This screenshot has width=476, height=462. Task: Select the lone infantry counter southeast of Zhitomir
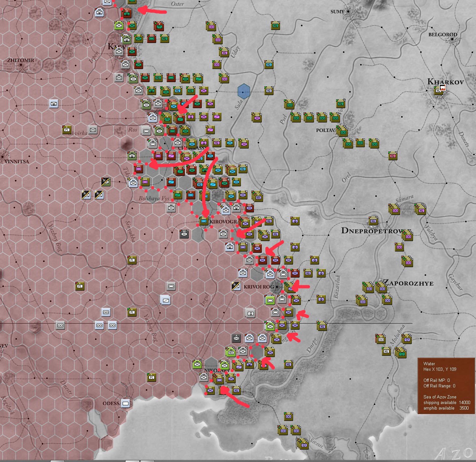[x=54, y=104]
